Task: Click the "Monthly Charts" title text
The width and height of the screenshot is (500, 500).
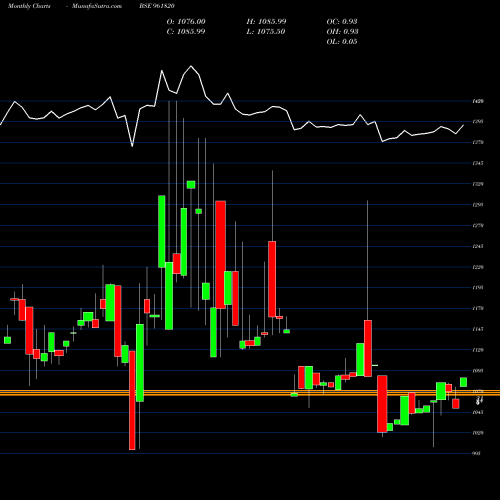Action: [x=29, y=6]
